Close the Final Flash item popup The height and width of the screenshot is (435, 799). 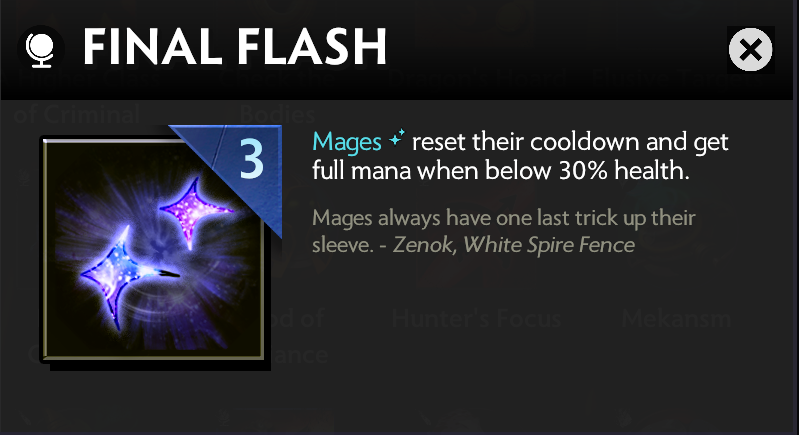pos(750,49)
